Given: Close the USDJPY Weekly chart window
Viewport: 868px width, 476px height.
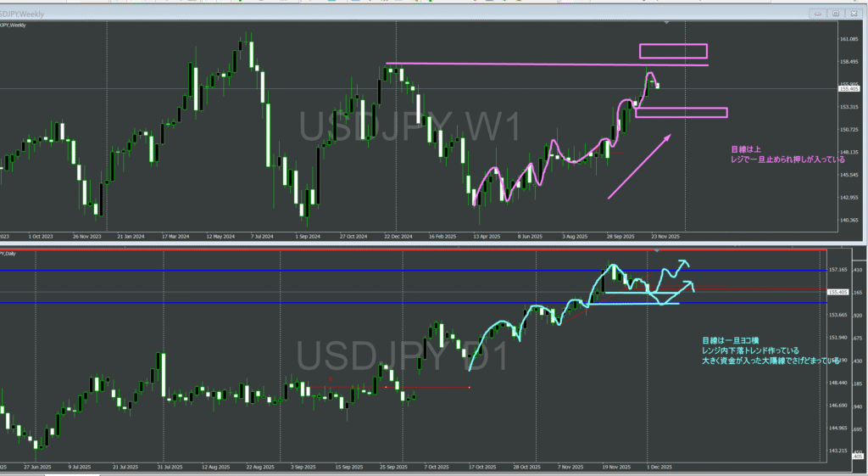Looking at the screenshot, I should coord(852,14).
